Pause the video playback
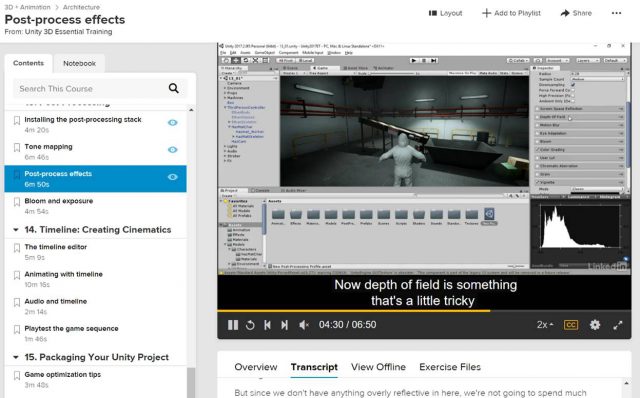This screenshot has height=398, width=640. (233, 325)
